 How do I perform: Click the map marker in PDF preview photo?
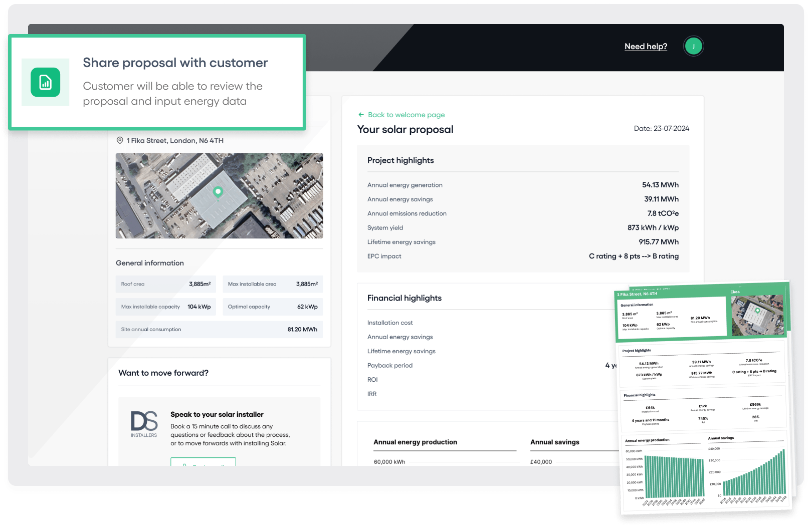(758, 311)
